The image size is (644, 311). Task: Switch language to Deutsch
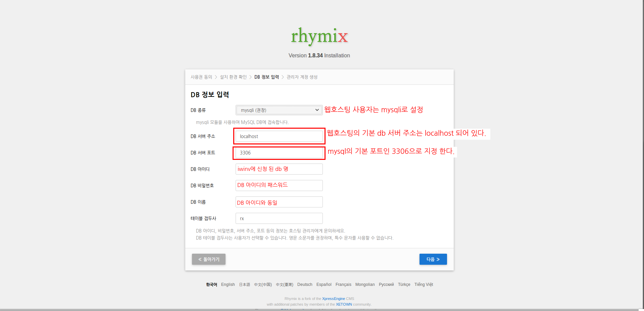click(305, 285)
